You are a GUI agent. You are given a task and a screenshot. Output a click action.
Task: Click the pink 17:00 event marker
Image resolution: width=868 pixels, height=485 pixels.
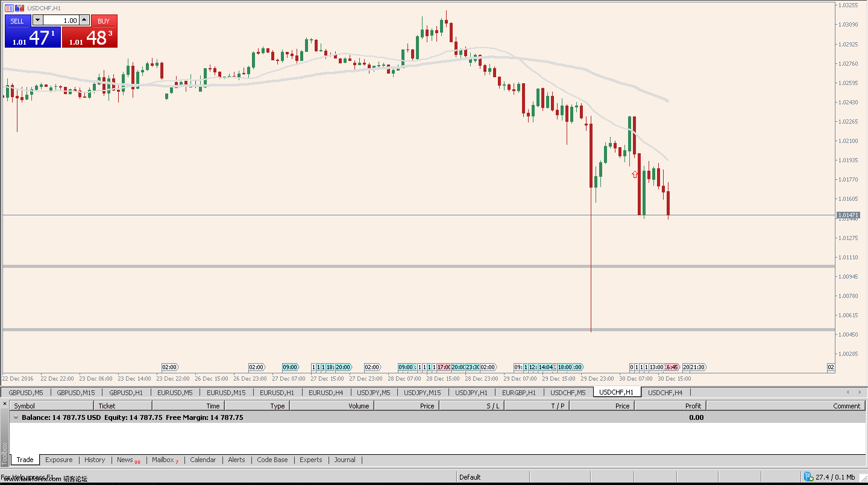pyautogui.click(x=444, y=367)
